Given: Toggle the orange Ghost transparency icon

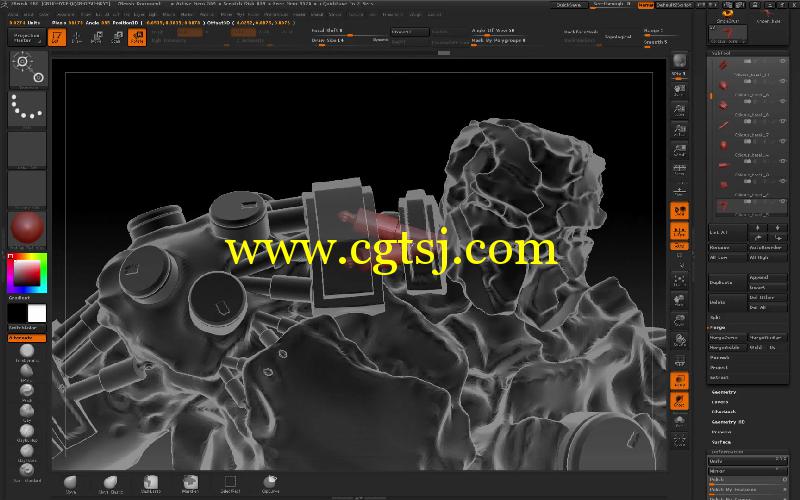Looking at the screenshot, I should coord(679,401).
